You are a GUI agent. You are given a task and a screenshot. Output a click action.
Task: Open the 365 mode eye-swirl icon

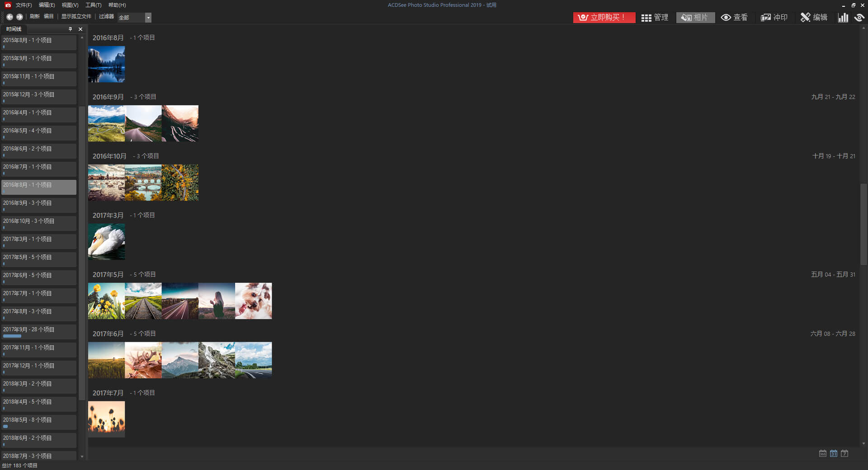[x=859, y=17]
